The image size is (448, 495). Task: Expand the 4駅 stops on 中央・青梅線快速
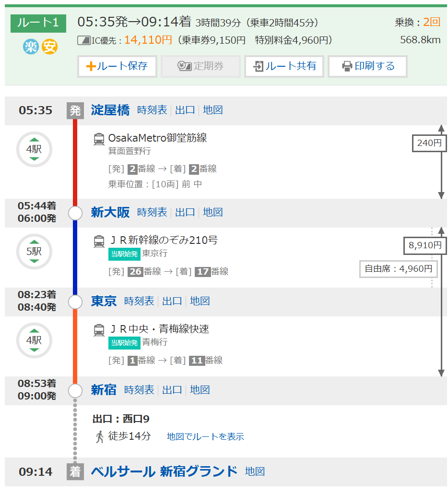tap(34, 340)
